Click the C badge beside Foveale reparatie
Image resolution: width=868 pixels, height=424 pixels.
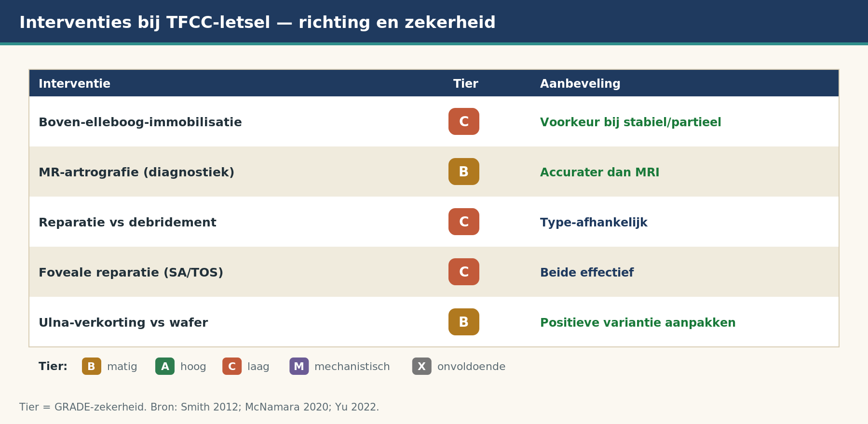pos(464,272)
